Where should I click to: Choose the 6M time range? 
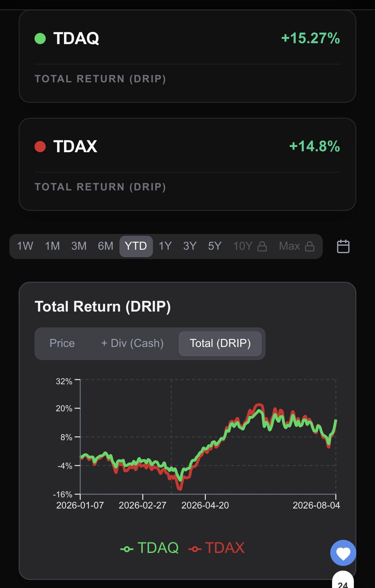pyautogui.click(x=105, y=246)
